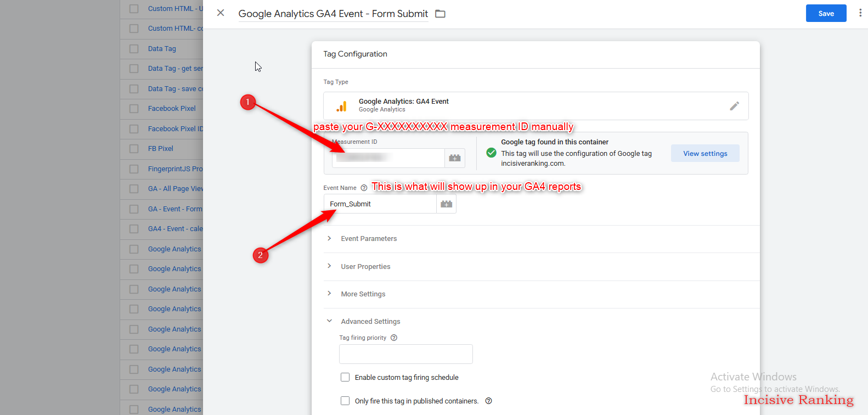Click the folder icon next to the tag name
This screenshot has height=415, width=868.
(440, 14)
